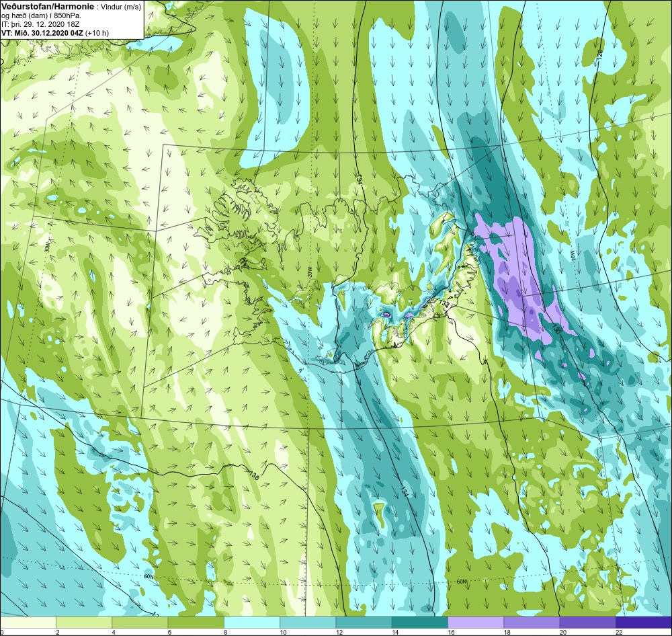Click the 16–18 m/s lavender legend swatch
This screenshot has width=672, height=636.
pos(476,621)
